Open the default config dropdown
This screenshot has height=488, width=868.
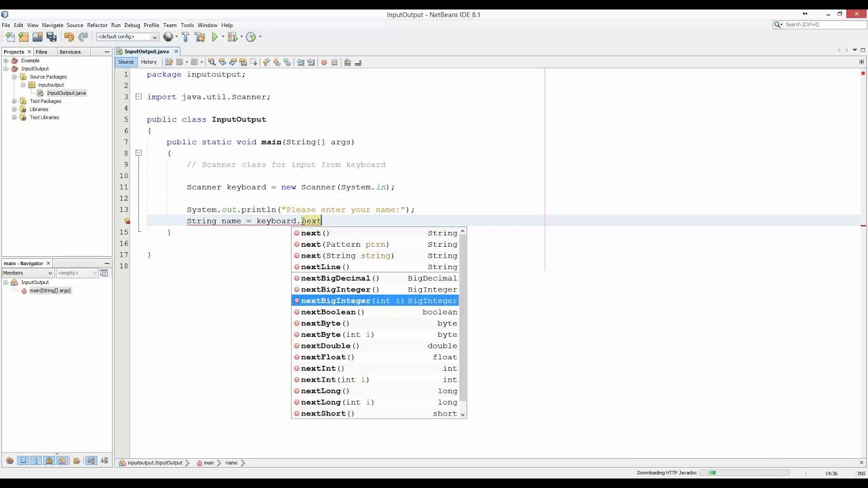tap(127, 37)
